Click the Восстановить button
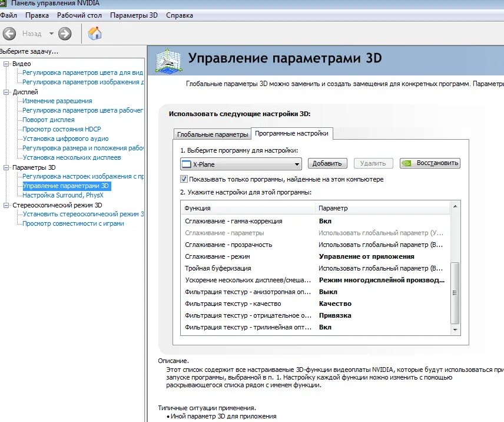 pyautogui.click(x=430, y=163)
